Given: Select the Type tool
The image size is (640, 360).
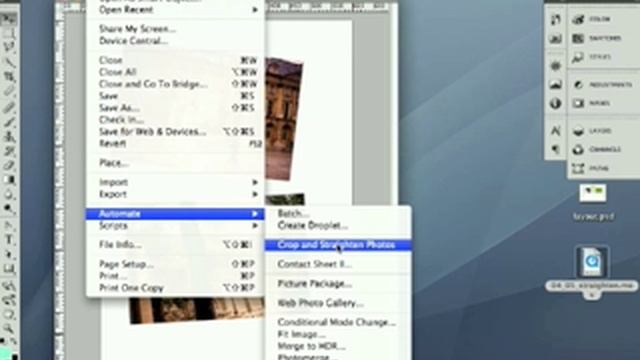Looking at the screenshot, I should [x=9, y=240].
